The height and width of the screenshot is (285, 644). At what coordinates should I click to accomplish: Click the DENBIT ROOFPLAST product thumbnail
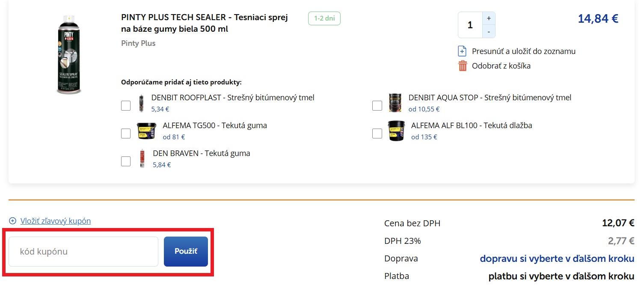pyautogui.click(x=141, y=103)
